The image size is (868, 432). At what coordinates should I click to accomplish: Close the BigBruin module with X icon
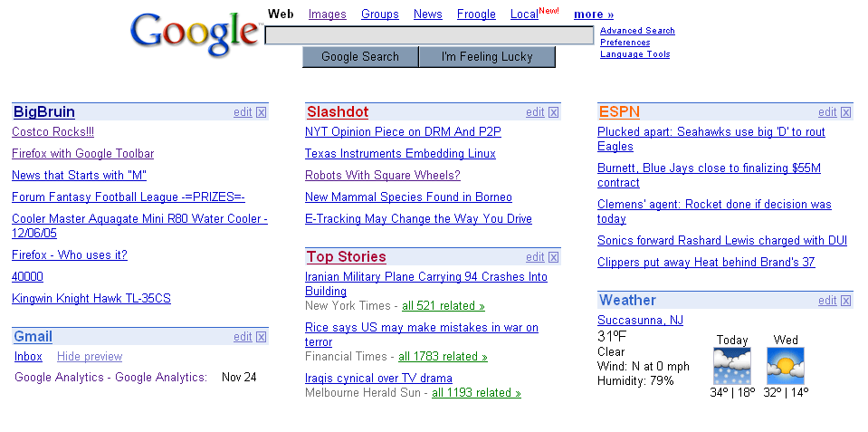point(262,112)
